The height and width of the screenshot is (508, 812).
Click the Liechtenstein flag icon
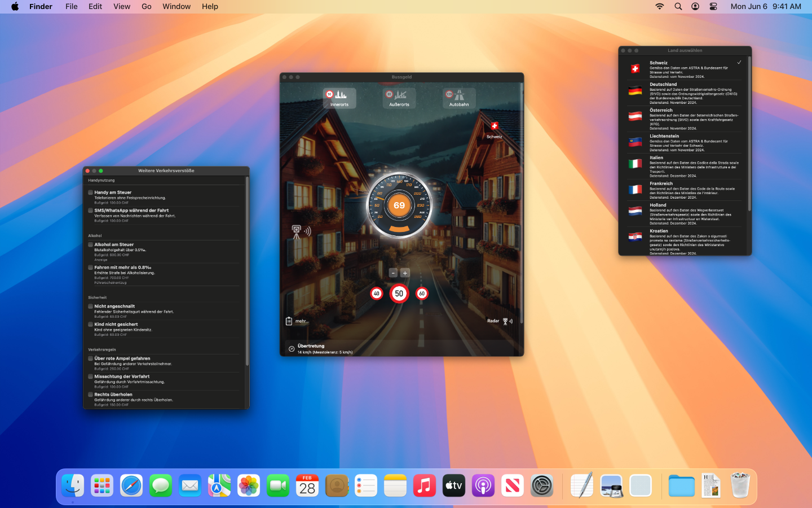click(636, 142)
